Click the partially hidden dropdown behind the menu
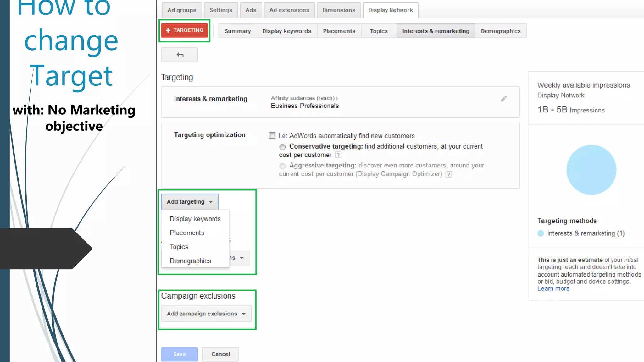The height and width of the screenshot is (362, 644). click(x=239, y=258)
